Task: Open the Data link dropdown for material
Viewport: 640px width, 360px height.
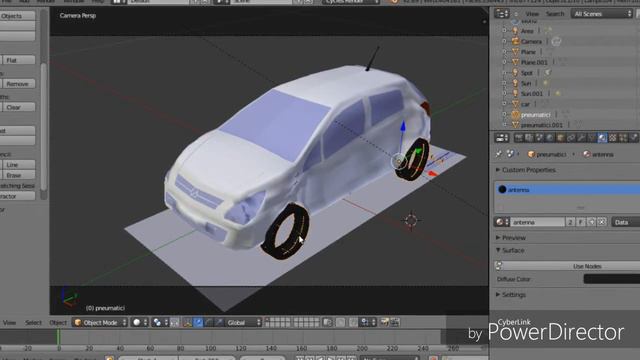Action: click(626, 222)
